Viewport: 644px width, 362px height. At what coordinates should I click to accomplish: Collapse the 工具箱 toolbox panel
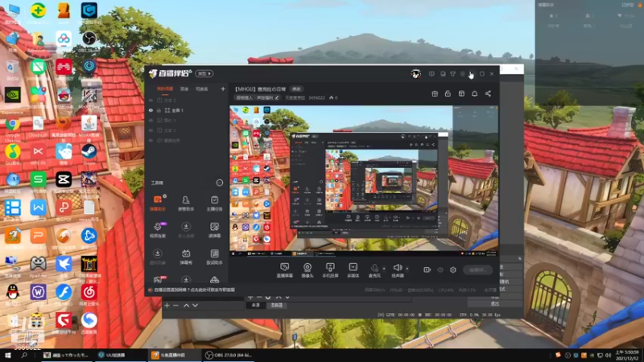pos(220,183)
